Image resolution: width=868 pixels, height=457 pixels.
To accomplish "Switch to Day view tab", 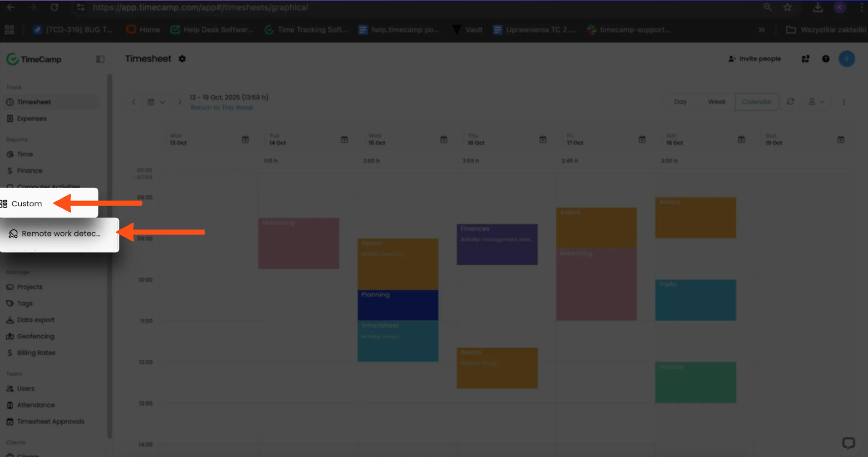I will [x=680, y=102].
